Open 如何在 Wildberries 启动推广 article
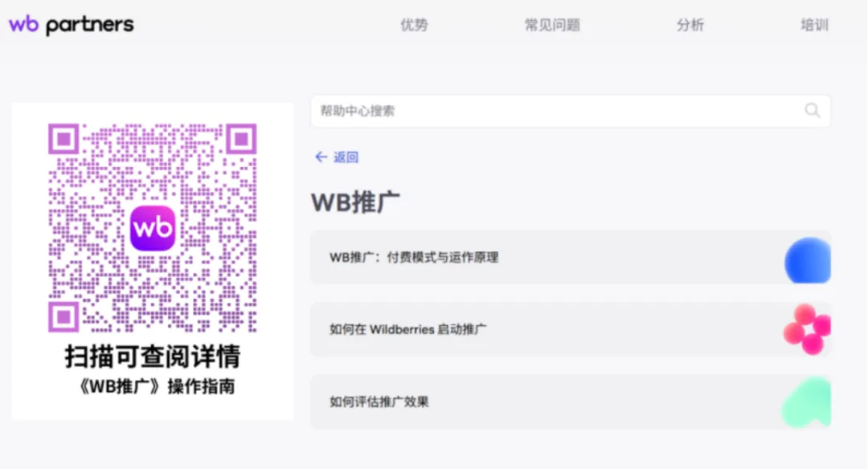Image resolution: width=868 pixels, height=469 pixels. pyautogui.click(x=410, y=330)
